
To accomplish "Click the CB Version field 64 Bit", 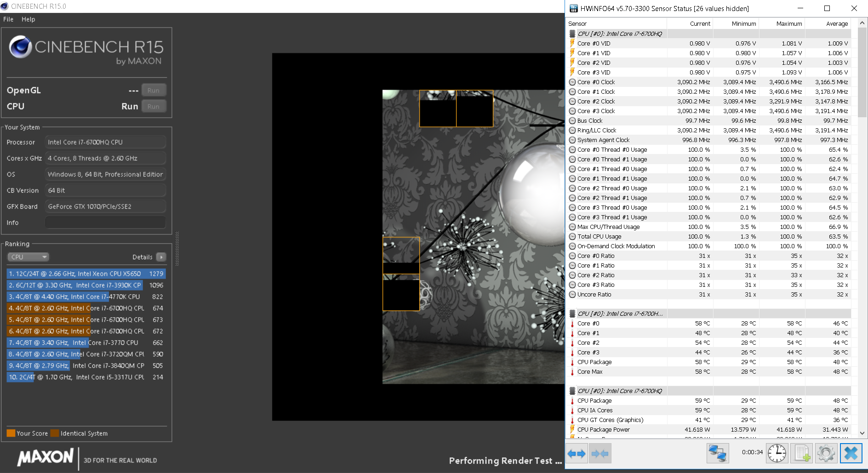I will pos(105,190).
